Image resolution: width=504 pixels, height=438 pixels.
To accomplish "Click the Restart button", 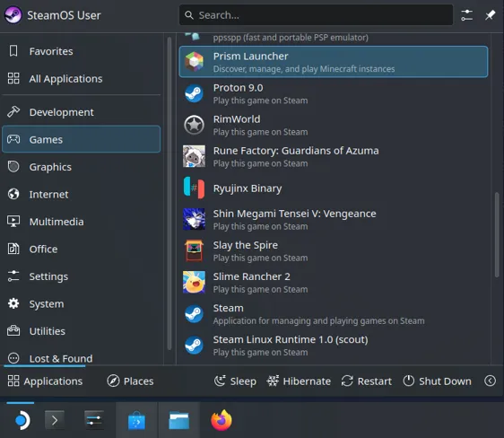I will tap(367, 381).
